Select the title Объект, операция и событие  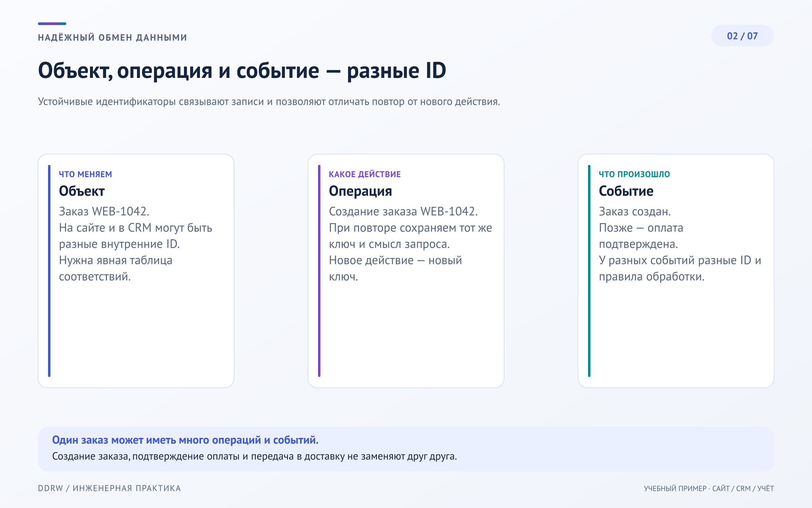(x=179, y=70)
